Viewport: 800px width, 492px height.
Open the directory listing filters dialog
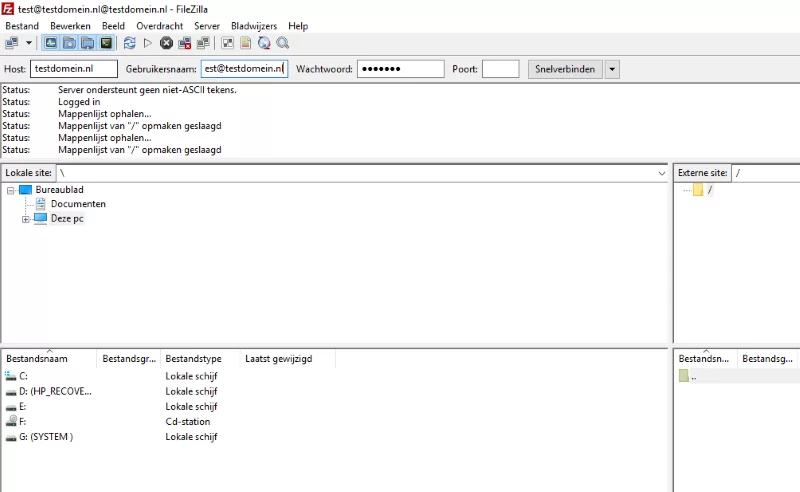click(x=228, y=43)
